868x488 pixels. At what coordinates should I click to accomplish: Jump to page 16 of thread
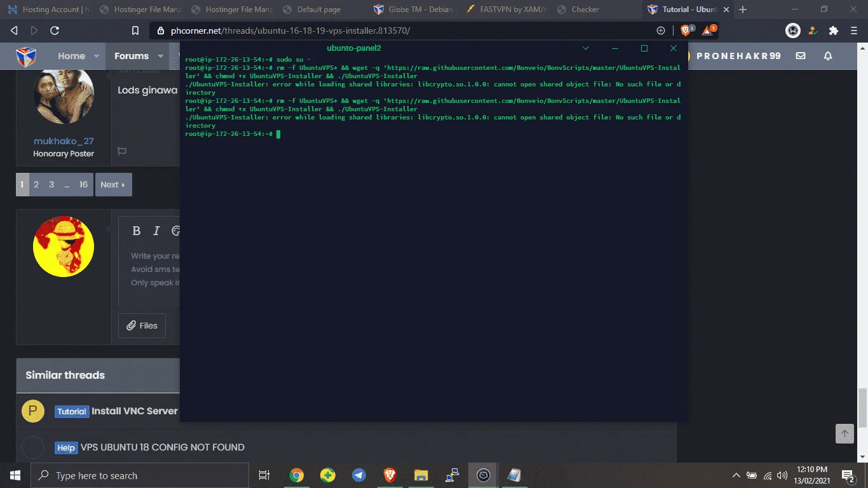[83, 184]
